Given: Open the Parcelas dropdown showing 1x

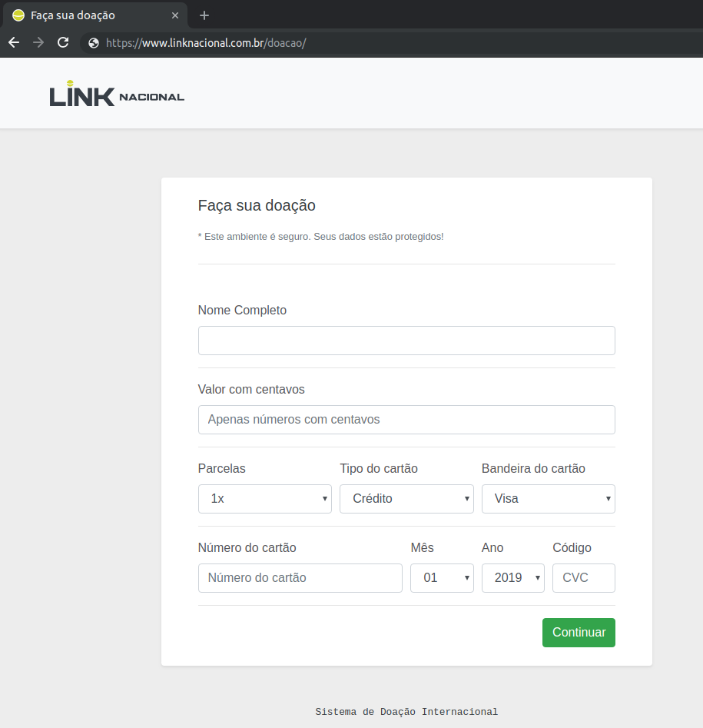Looking at the screenshot, I should (x=264, y=499).
